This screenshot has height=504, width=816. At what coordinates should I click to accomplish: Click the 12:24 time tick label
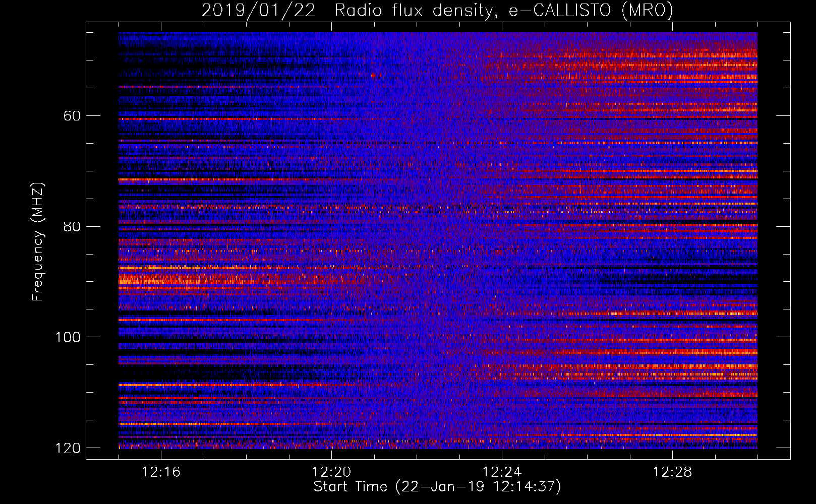tap(502, 472)
